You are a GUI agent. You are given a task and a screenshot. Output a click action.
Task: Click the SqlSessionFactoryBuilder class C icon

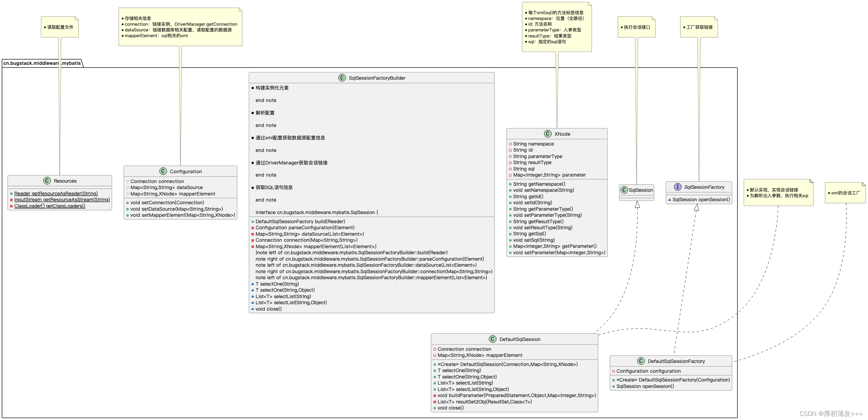[342, 78]
